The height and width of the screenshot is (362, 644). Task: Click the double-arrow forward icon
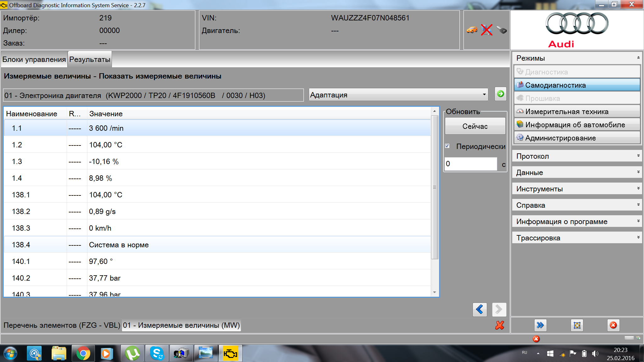pos(540,325)
